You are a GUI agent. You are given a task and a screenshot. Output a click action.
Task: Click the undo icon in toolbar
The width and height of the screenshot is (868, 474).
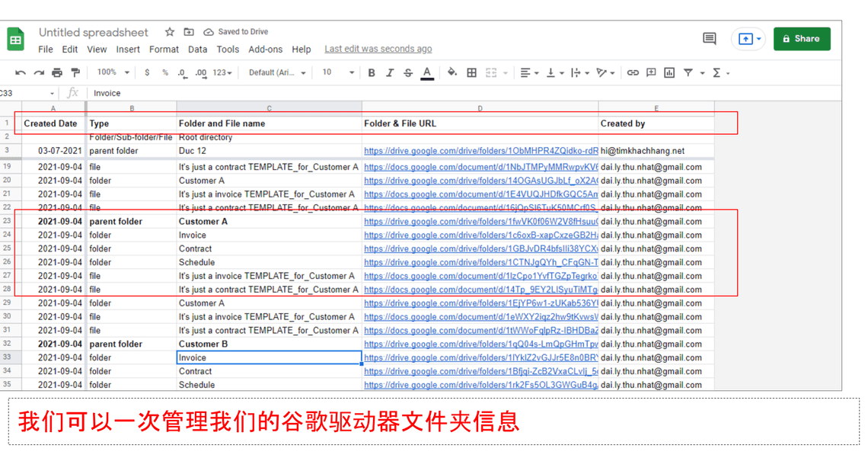(x=21, y=72)
